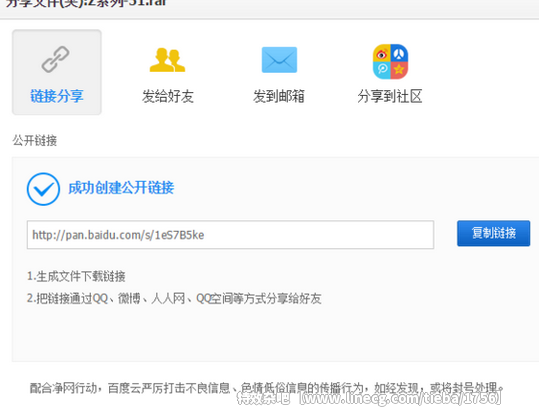Image resolution: width=539 pixels, height=417 pixels.
Task: Switch to the 分享到社区 tab label
Action: (x=390, y=96)
